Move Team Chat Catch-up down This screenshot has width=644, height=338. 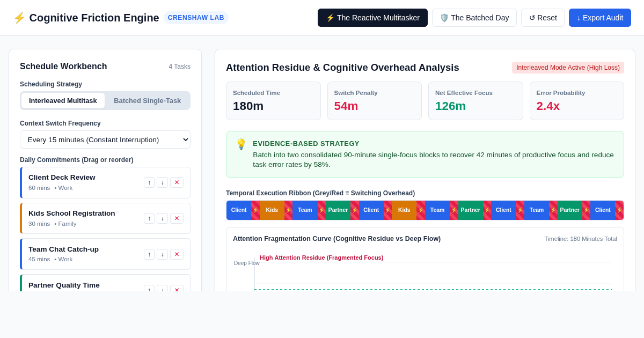pyautogui.click(x=163, y=254)
